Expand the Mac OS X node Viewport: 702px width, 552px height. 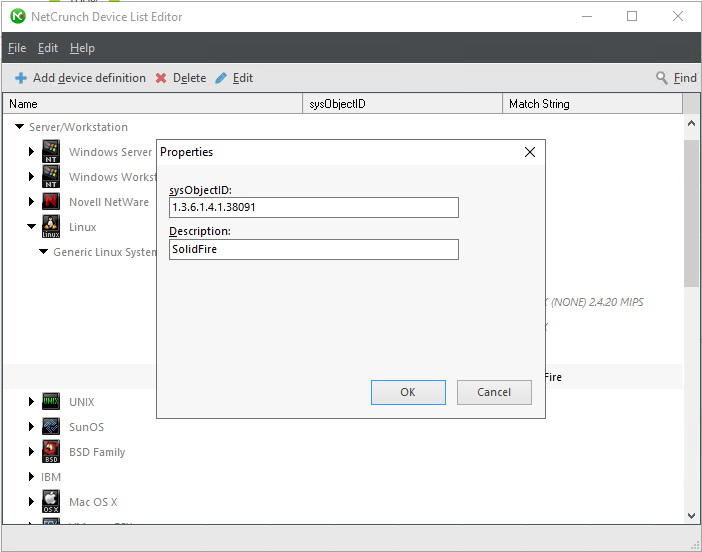pyautogui.click(x=31, y=501)
